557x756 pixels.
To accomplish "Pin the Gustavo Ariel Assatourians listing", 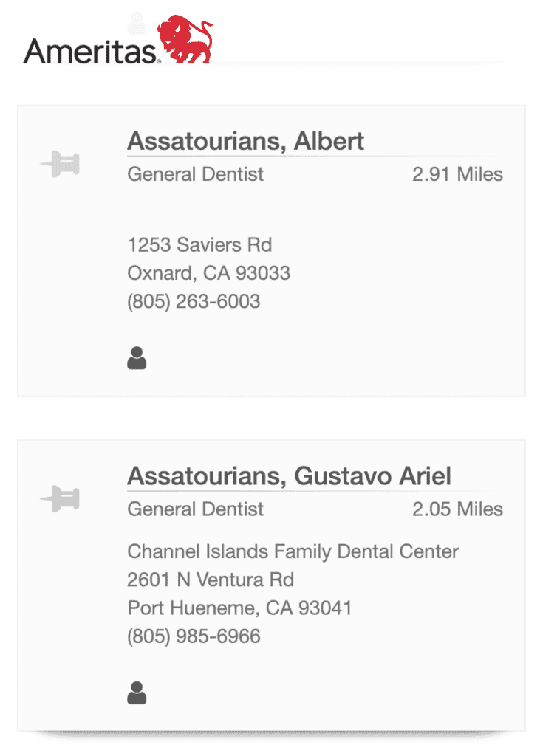I will click(x=60, y=498).
